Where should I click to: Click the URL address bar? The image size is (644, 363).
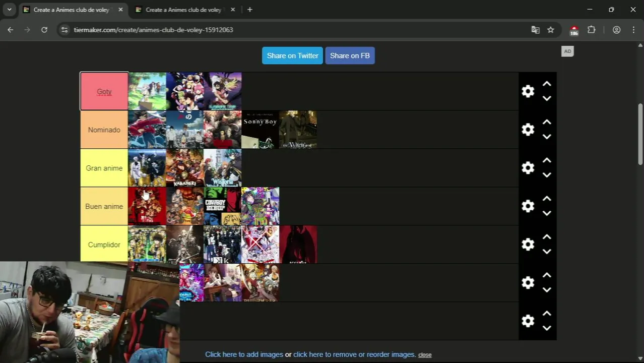(297, 30)
